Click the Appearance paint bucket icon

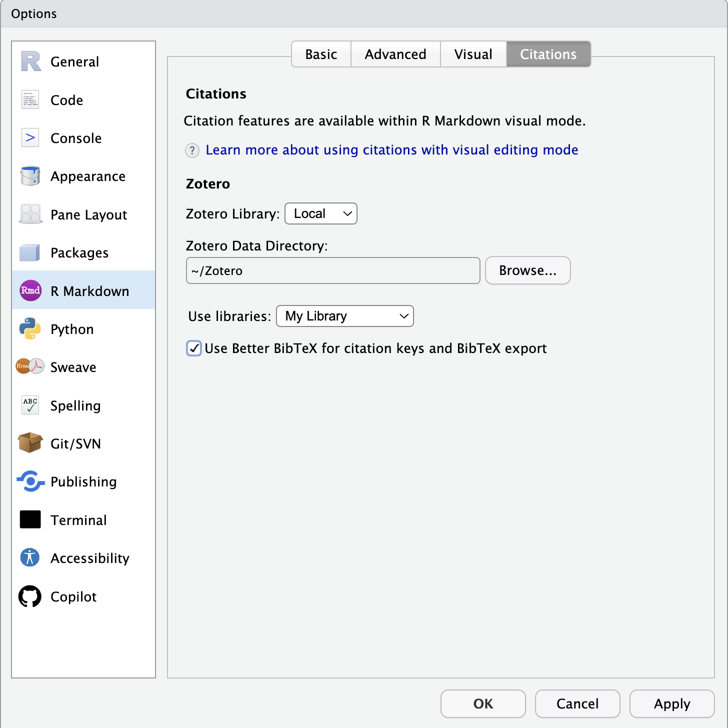pos(29,176)
